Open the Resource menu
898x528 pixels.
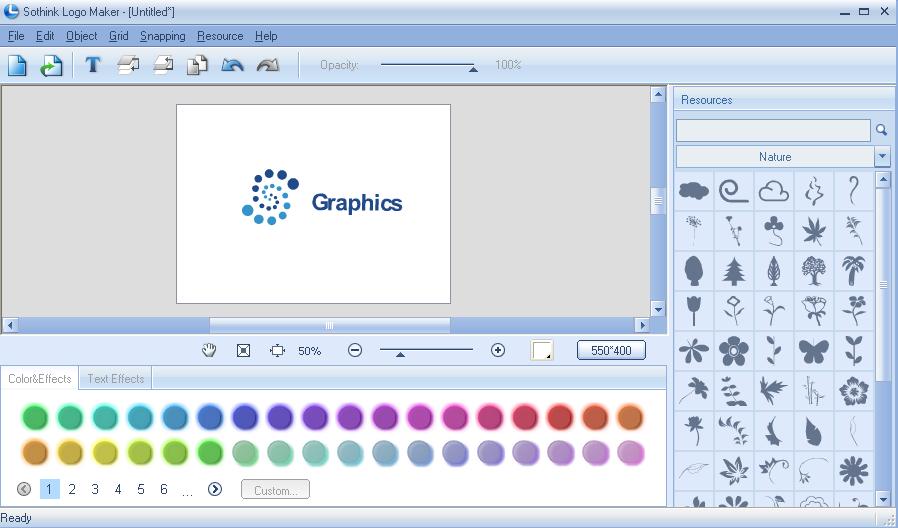[220, 36]
